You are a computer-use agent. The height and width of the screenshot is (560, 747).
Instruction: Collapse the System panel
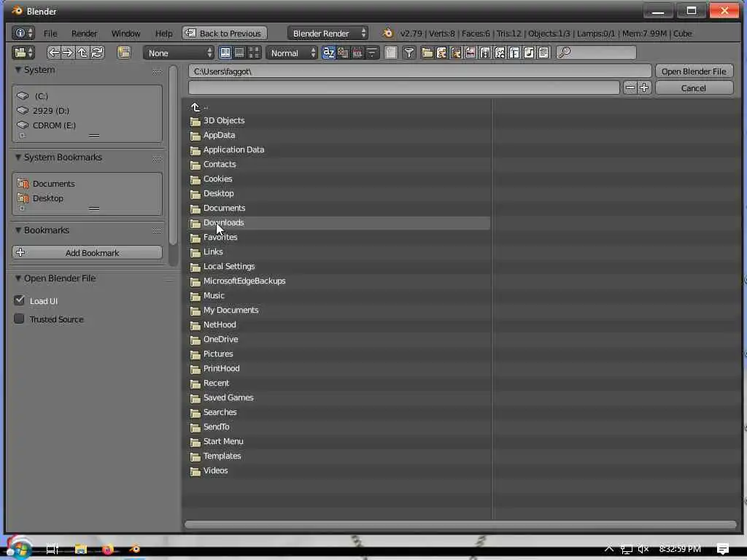pos(18,70)
